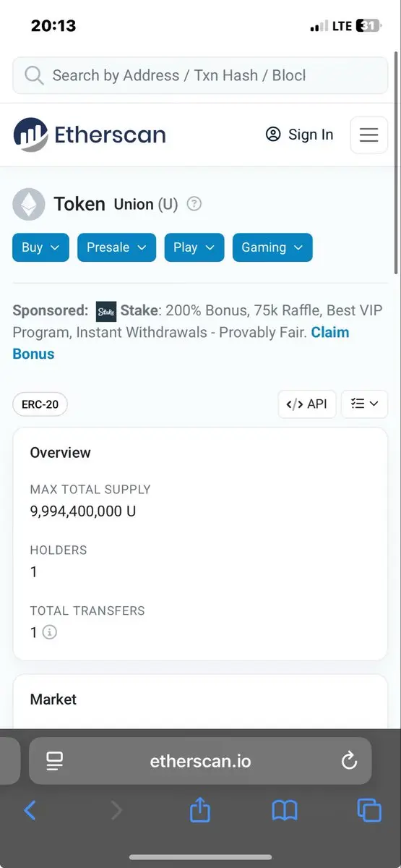This screenshot has width=401, height=868.
Task: Click the help icon beside Union (U)
Action: [x=194, y=204]
